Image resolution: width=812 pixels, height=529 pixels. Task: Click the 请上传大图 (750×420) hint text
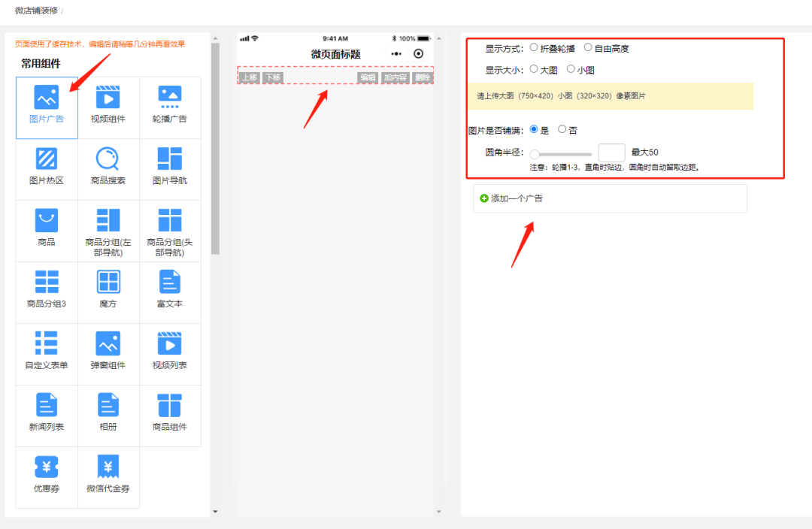point(562,96)
